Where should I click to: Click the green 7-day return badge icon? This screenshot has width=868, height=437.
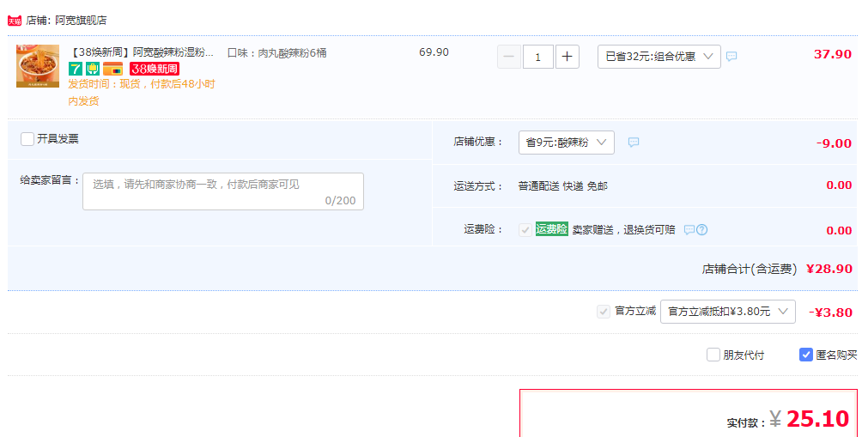point(76,69)
